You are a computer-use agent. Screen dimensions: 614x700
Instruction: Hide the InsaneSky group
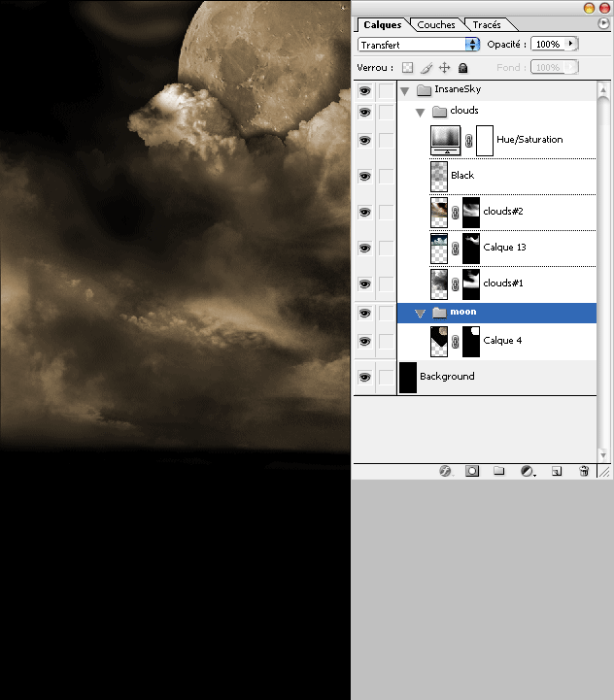(365, 91)
